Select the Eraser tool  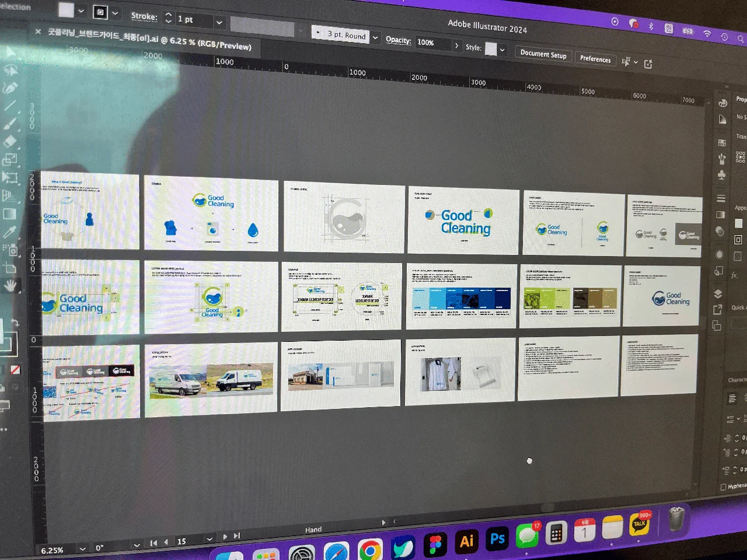pos(11,142)
